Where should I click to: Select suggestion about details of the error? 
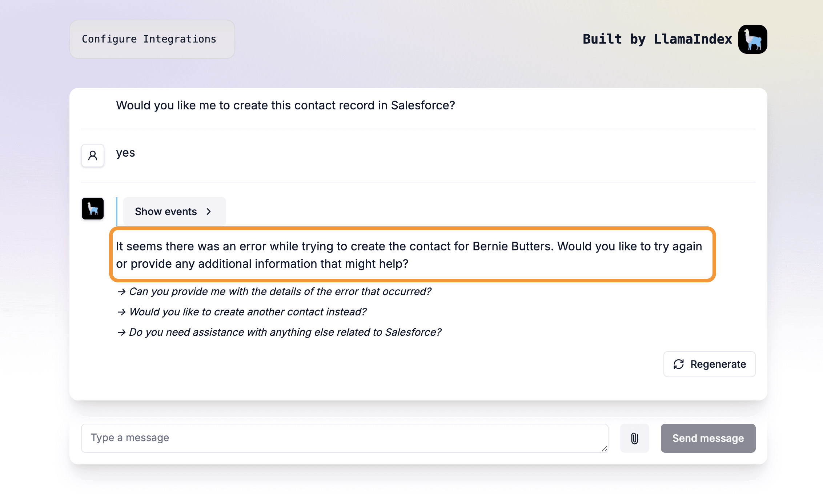pyautogui.click(x=280, y=291)
